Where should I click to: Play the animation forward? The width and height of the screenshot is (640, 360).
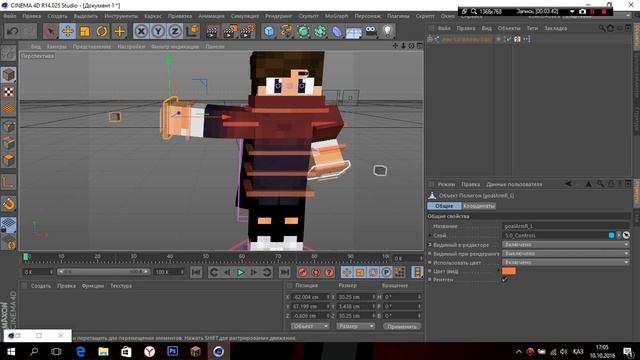(240, 272)
